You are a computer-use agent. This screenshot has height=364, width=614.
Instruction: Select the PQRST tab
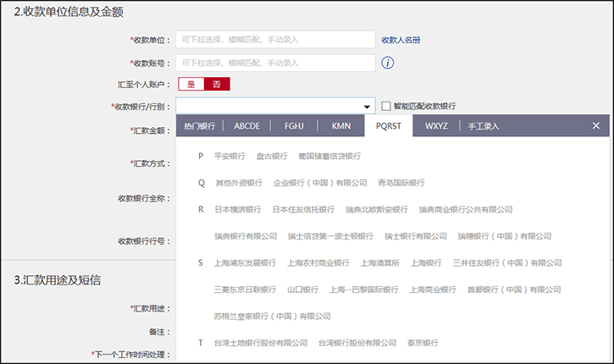[389, 126]
